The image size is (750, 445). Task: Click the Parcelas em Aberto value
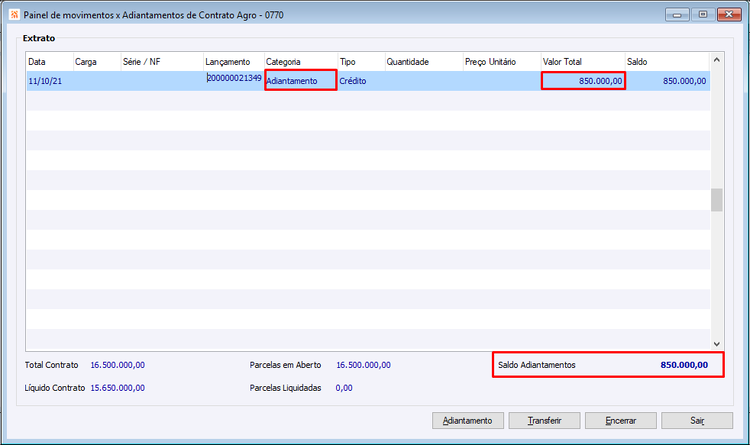[x=364, y=365]
